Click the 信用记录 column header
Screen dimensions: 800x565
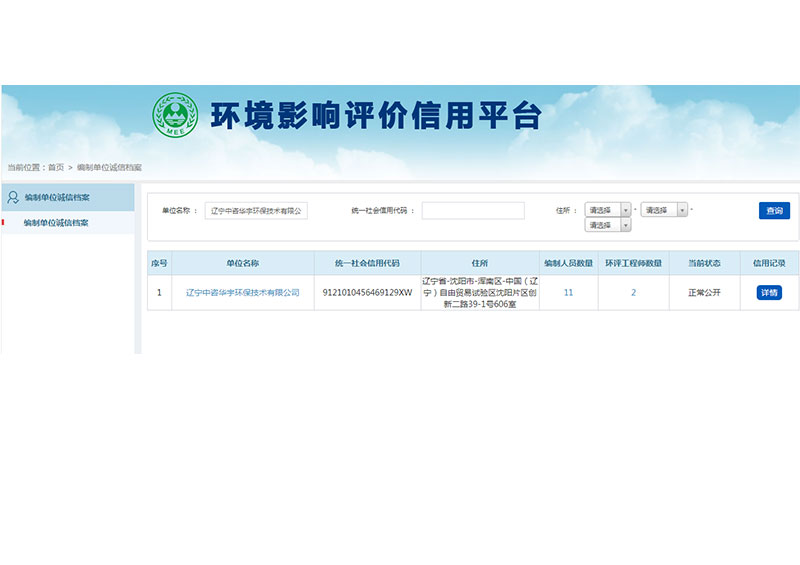tap(768, 263)
